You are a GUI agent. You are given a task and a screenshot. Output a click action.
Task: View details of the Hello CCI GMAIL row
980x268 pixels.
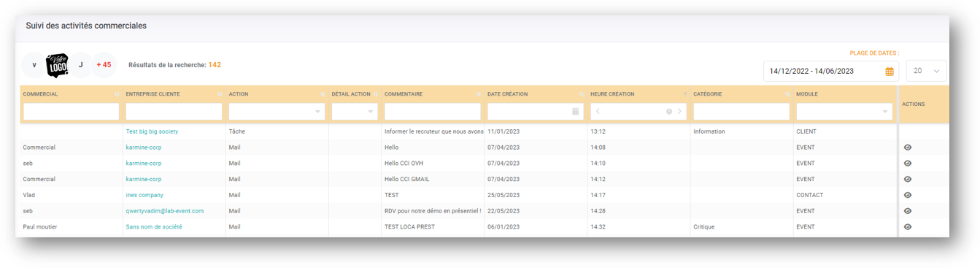coord(908,179)
